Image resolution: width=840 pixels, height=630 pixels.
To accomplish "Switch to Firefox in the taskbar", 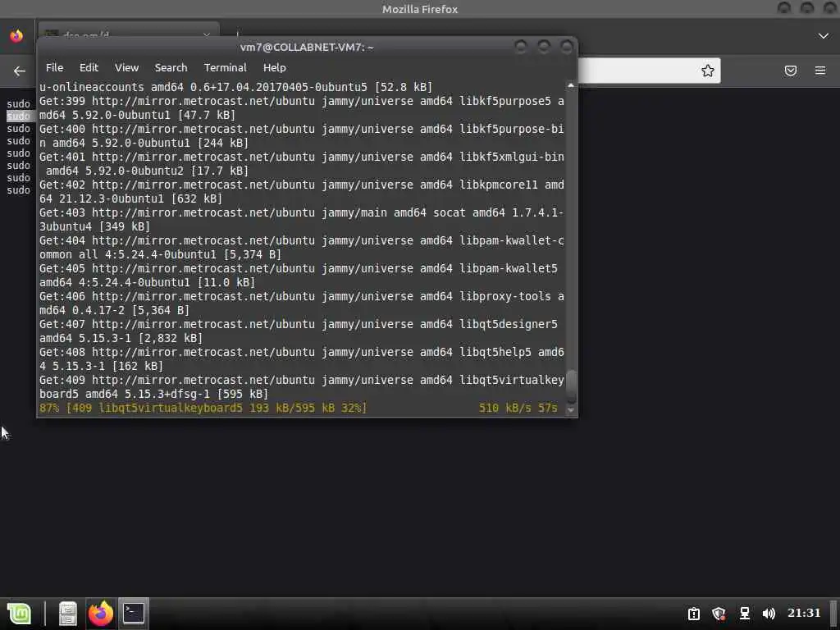I will (x=100, y=614).
